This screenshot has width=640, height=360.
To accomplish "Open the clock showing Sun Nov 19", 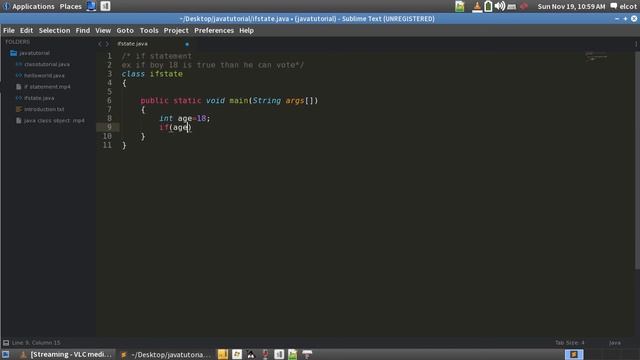I will click(x=571, y=7).
